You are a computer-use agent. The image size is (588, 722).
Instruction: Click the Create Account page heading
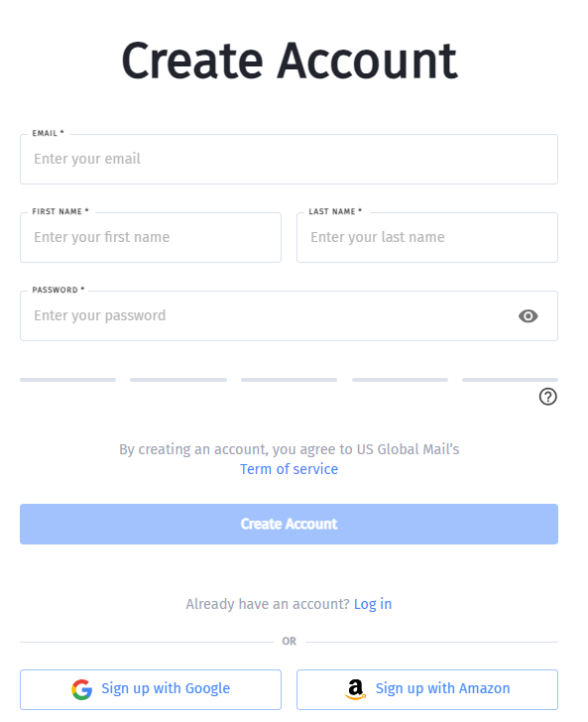tap(290, 61)
